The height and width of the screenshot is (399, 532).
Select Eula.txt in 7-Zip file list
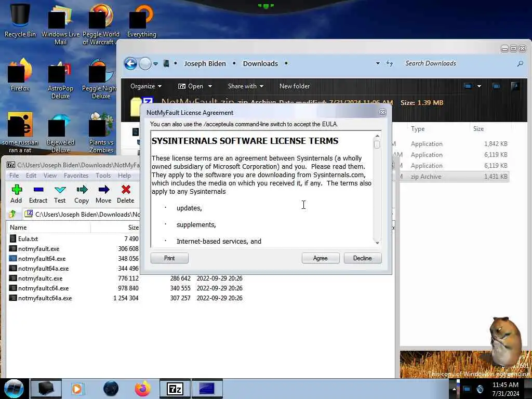click(x=28, y=239)
